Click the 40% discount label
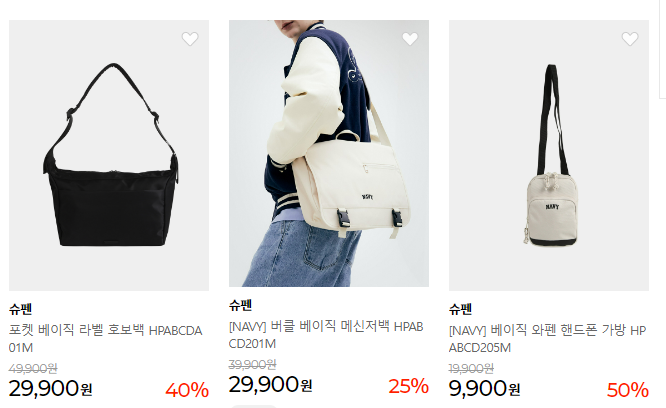The image size is (666, 408). pos(187,390)
